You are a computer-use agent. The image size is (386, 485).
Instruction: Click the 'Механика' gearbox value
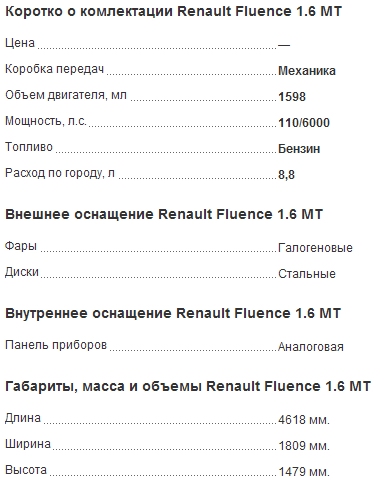(x=307, y=71)
